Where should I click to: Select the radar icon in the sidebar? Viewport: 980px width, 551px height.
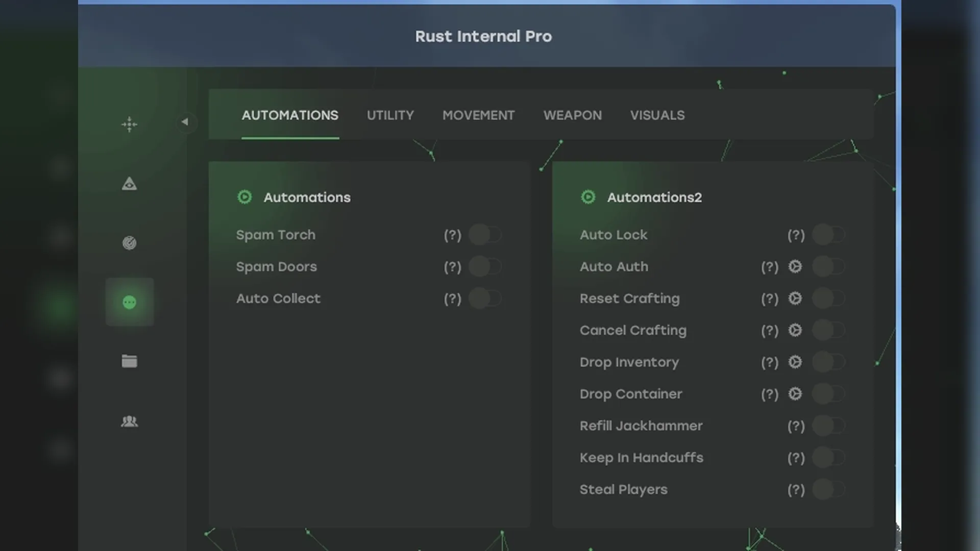[129, 243]
